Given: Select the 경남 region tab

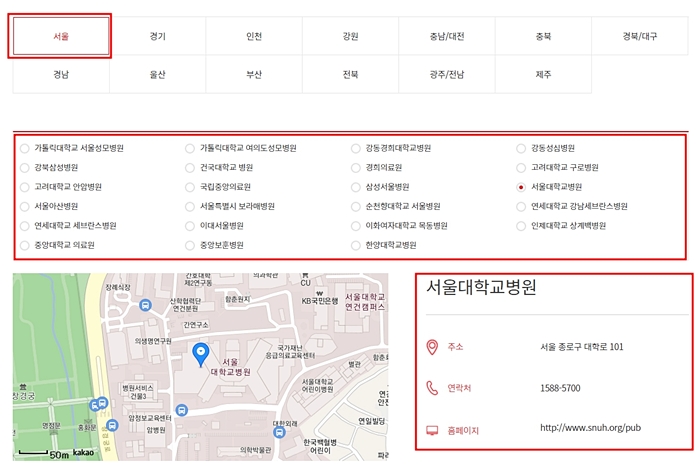Looking at the screenshot, I should [x=61, y=75].
